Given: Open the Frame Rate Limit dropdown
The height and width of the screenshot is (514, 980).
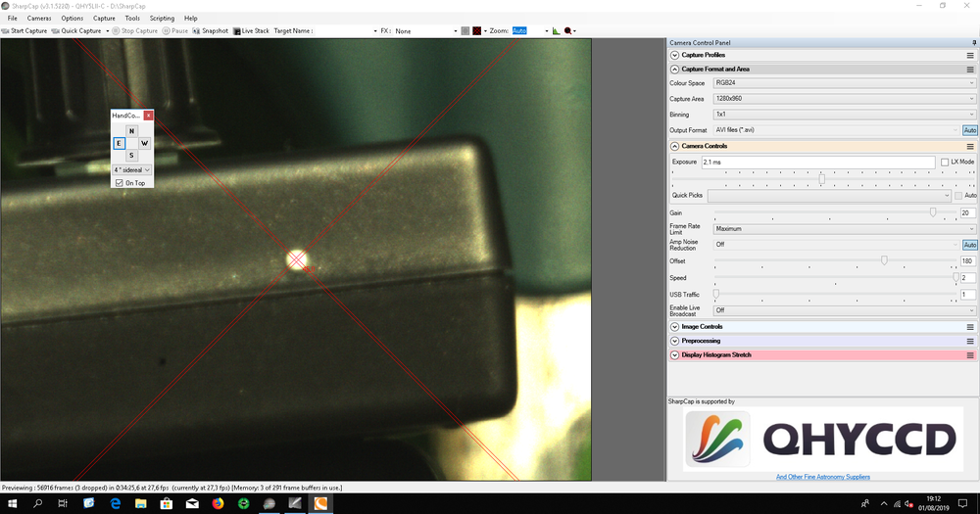Looking at the screenshot, I should point(845,228).
